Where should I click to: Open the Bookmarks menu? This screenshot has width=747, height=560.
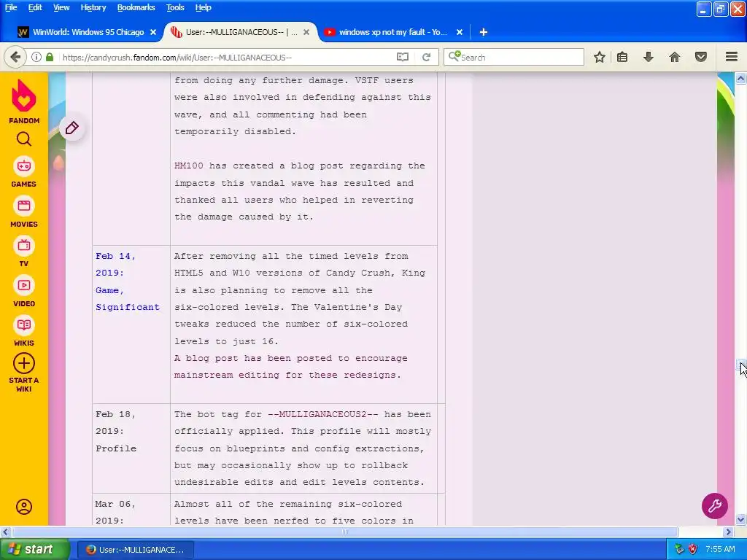click(136, 7)
